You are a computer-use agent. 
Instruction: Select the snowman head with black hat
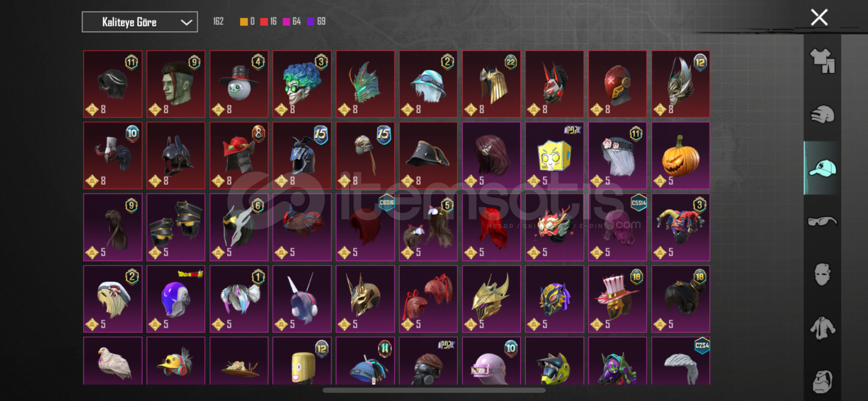pyautogui.click(x=239, y=84)
